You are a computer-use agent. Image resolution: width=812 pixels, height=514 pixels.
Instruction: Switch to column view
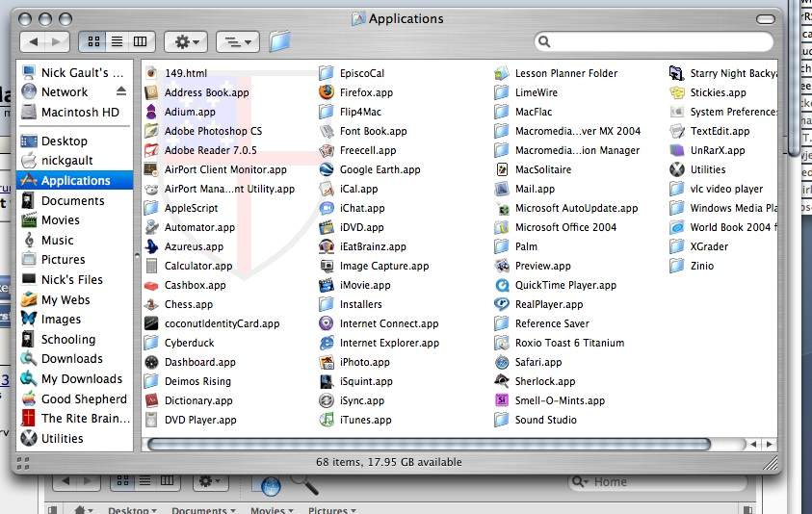click(x=141, y=41)
